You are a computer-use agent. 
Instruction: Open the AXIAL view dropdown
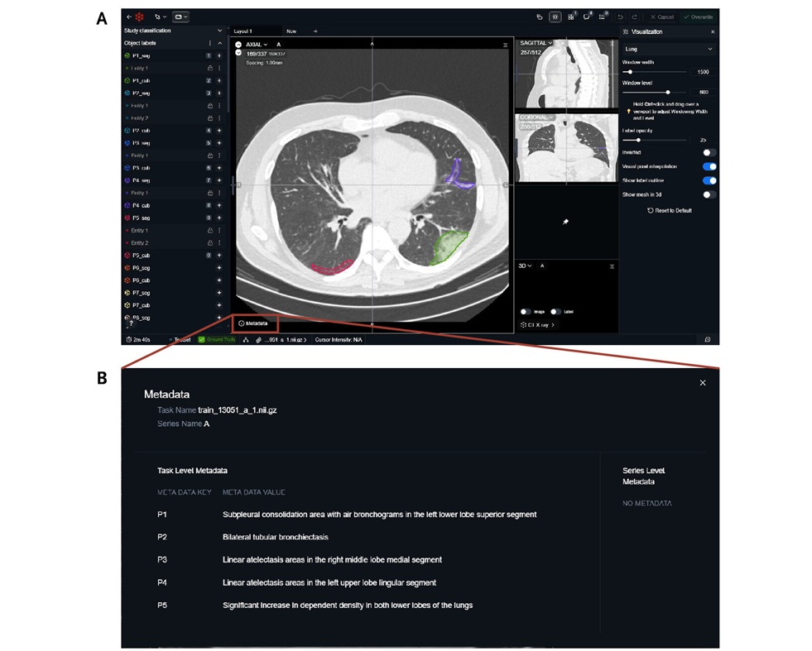257,45
